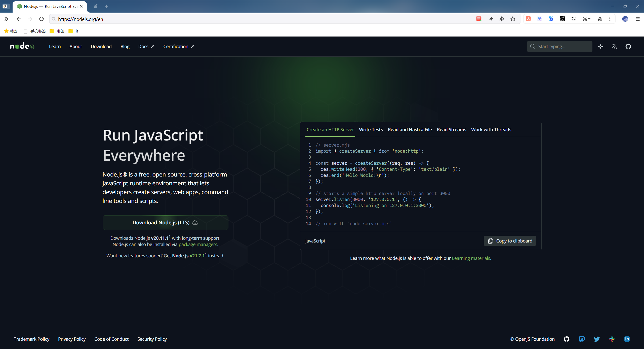Open the Trademark Policy footer link

(x=31, y=339)
